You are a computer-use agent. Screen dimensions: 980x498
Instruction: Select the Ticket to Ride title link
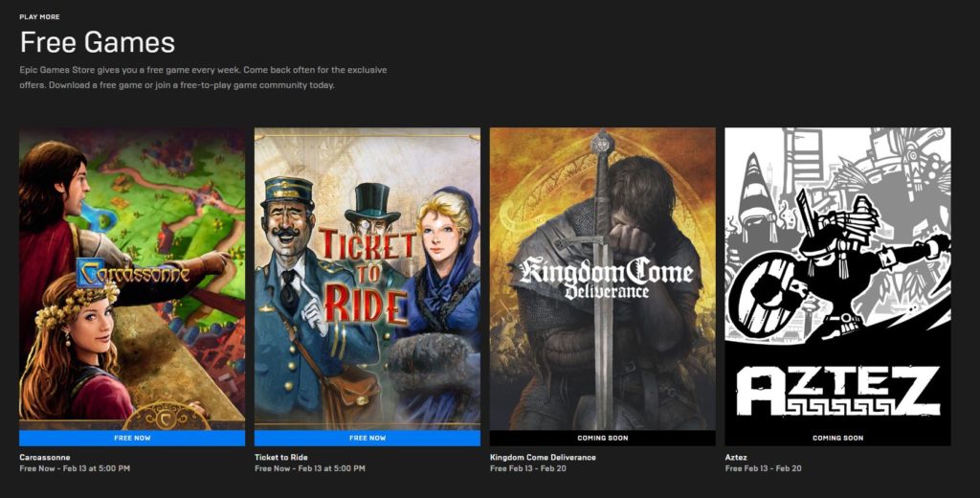tap(280, 457)
